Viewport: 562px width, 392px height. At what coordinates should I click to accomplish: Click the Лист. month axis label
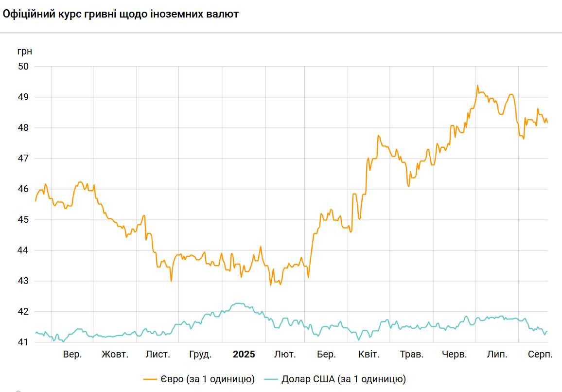[158, 355]
